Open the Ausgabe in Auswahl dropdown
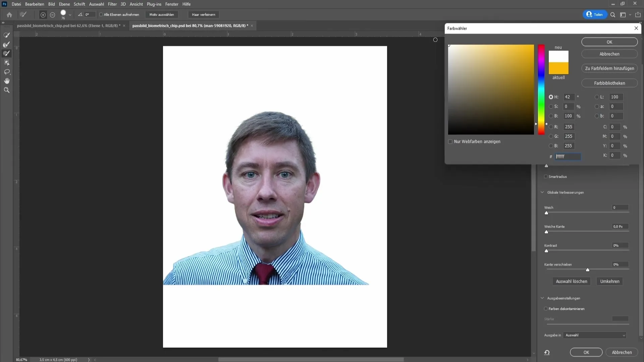This screenshot has height=362, width=644. pyautogui.click(x=595, y=335)
